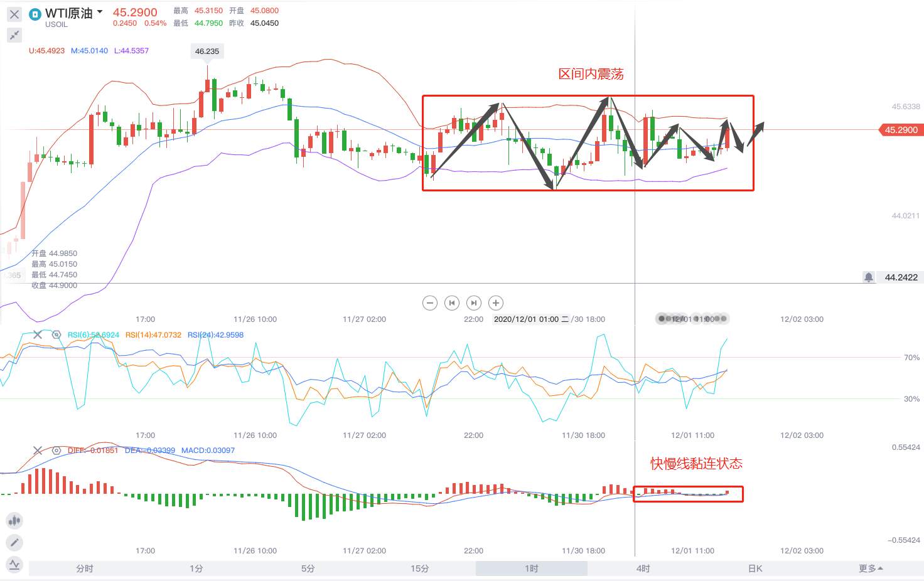Switch to the 4时 timeframe tab

643,568
